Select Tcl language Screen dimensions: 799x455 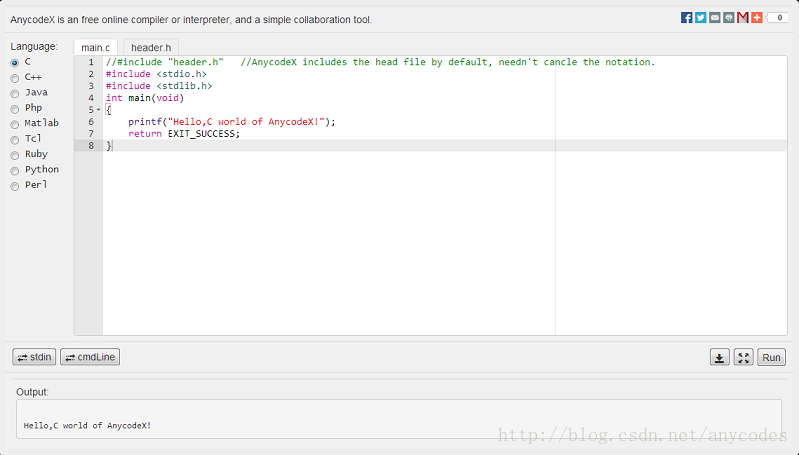tap(15, 140)
